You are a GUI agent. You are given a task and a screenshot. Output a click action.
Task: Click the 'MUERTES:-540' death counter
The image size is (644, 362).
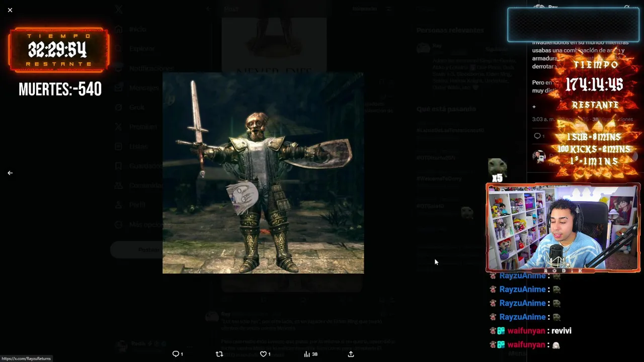click(60, 89)
